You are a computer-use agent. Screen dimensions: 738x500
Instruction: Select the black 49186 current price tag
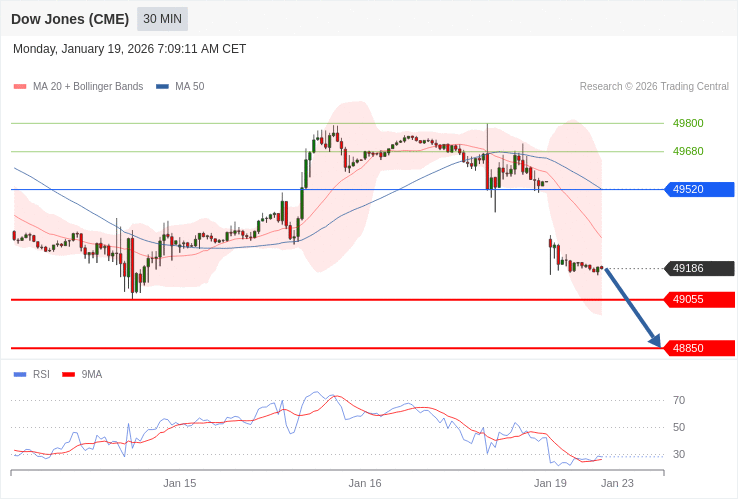coord(700,268)
